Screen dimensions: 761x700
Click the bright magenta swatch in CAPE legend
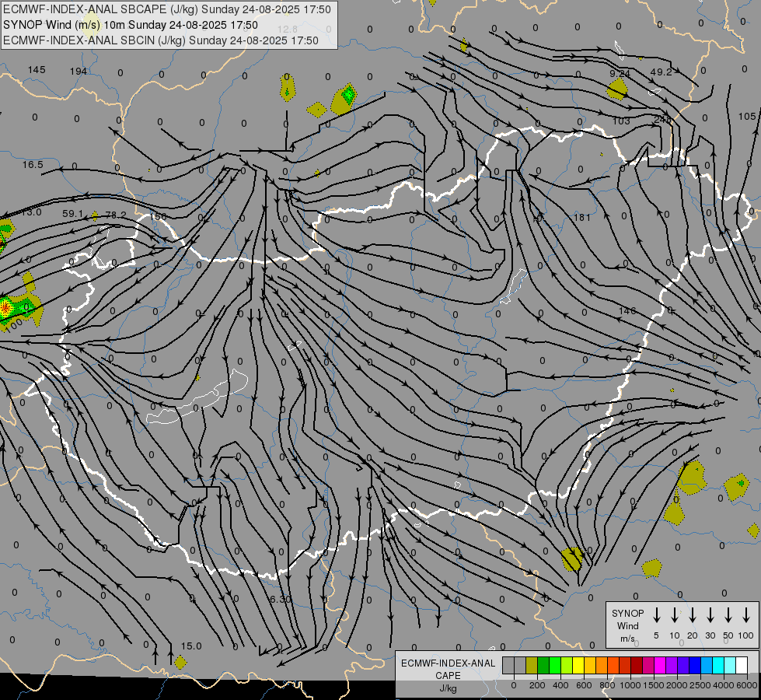coord(660,665)
